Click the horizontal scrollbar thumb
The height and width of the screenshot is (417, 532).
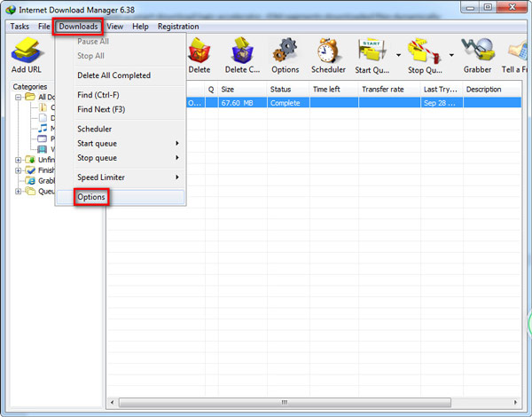(x=285, y=403)
